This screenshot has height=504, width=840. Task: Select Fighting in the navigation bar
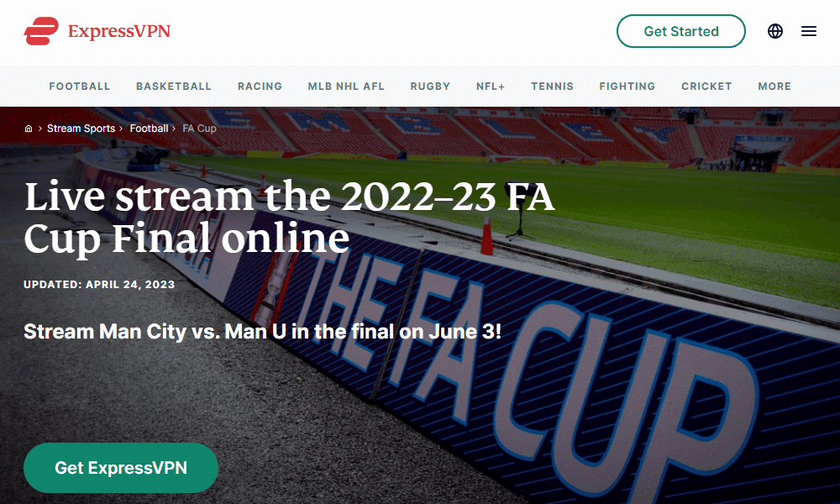pyautogui.click(x=627, y=87)
